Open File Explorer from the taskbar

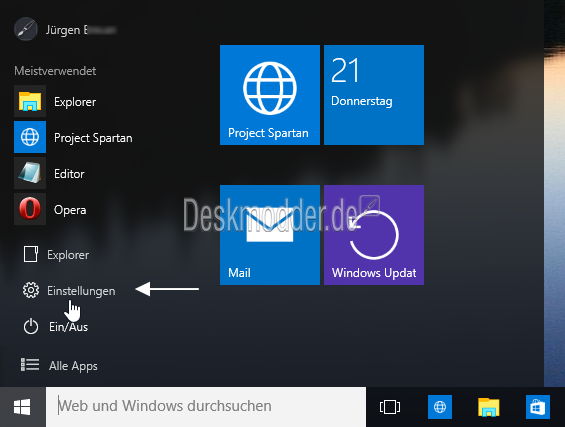click(489, 407)
